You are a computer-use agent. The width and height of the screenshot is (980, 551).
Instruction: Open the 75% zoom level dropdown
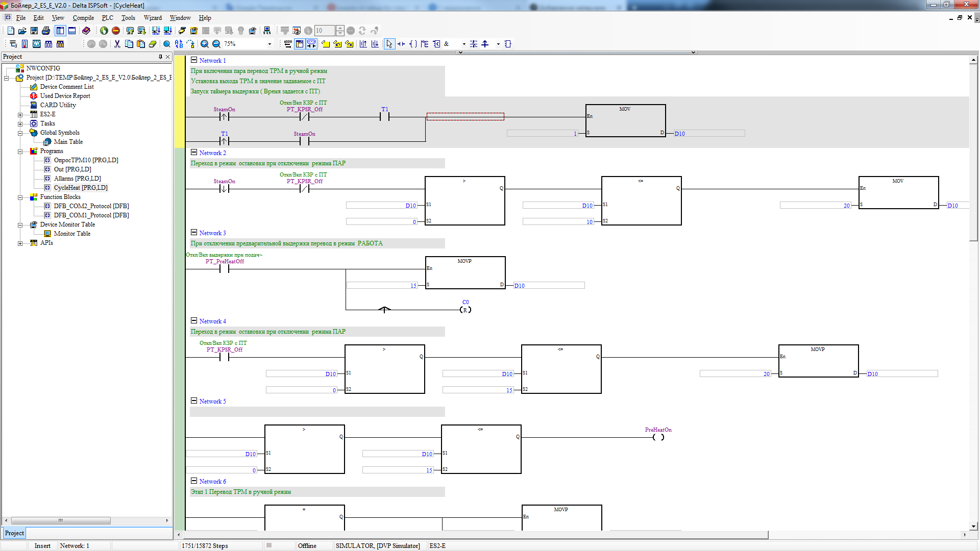coord(269,44)
